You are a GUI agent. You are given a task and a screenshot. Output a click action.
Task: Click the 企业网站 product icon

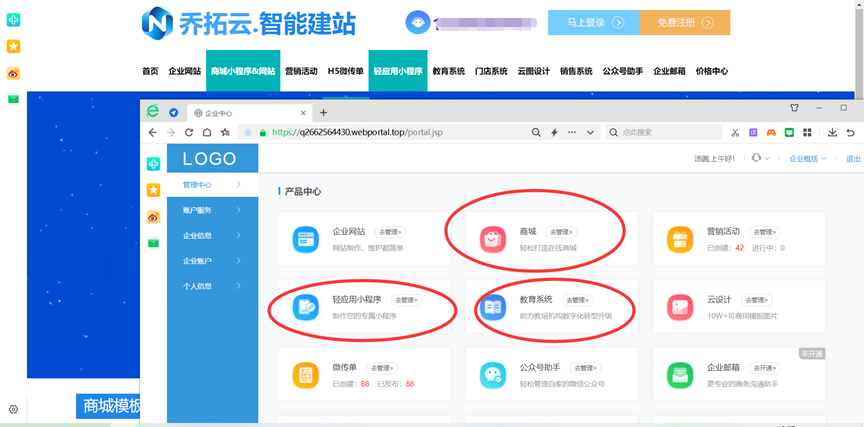[306, 239]
